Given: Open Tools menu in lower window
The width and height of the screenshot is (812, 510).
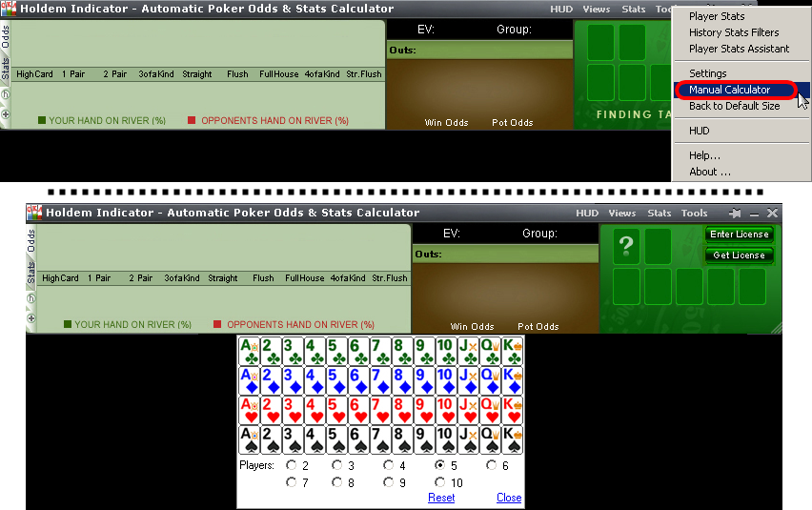Looking at the screenshot, I should [x=694, y=213].
